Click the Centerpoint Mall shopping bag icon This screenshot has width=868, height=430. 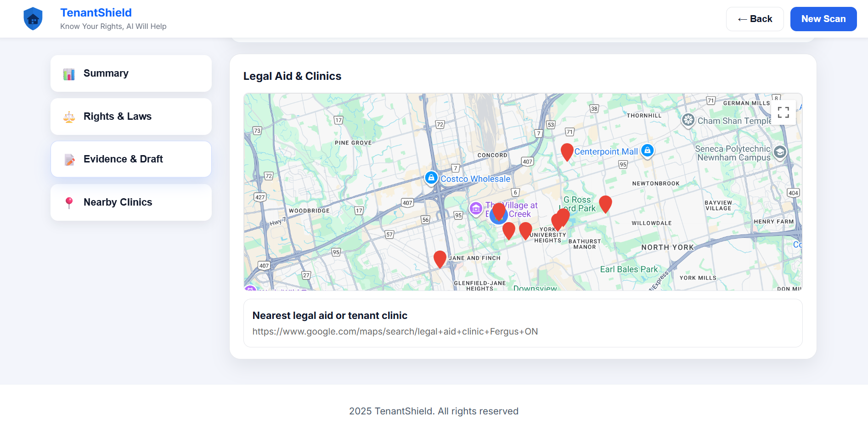tap(647, 150)
